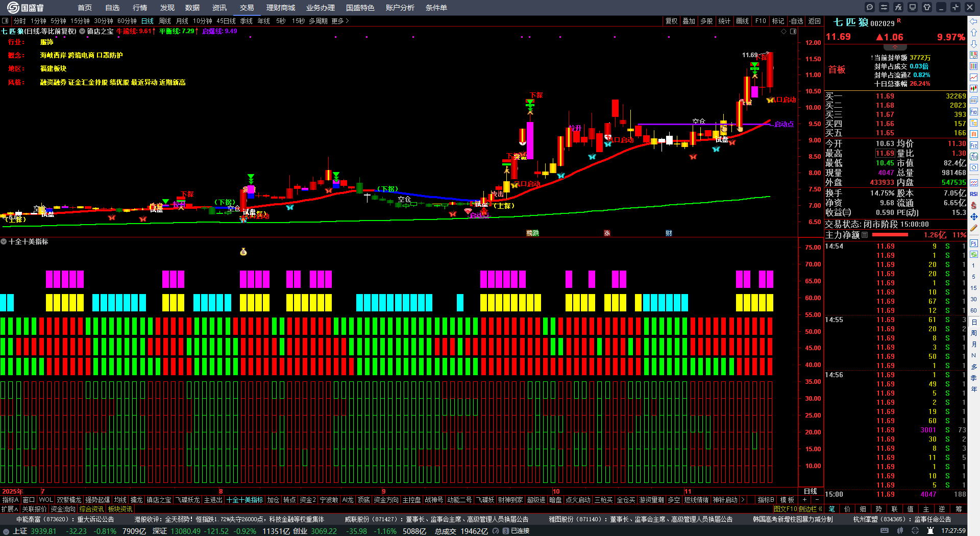The image size is (980, 536).
Task: Click the keyboard icon in status bar
Action: click(885, 531)
